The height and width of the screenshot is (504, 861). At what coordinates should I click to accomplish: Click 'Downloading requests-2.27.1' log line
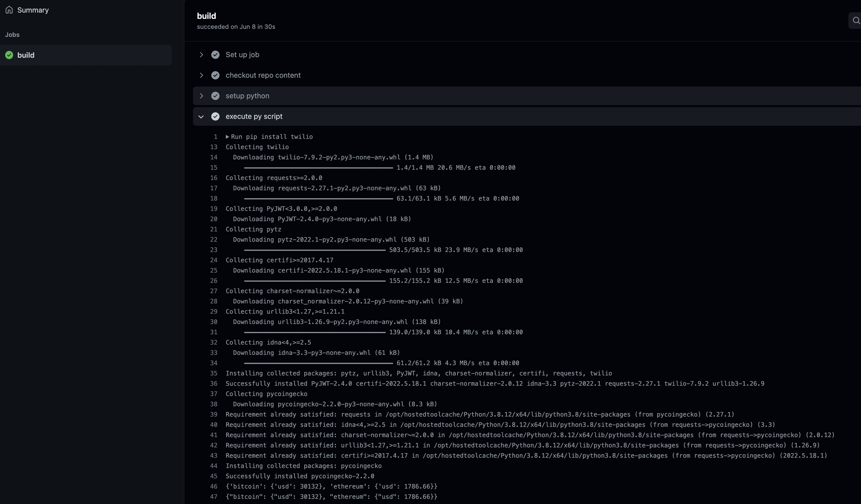click(x=337, y=188)
